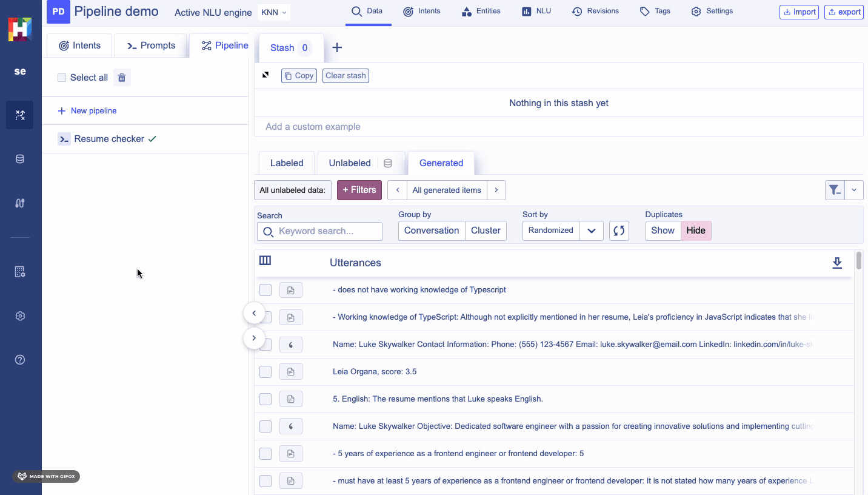Screen dimensions: 868x495
Task: Open the KNN engine dropdown
Action: pyautogui.click(x=274, y=12)
